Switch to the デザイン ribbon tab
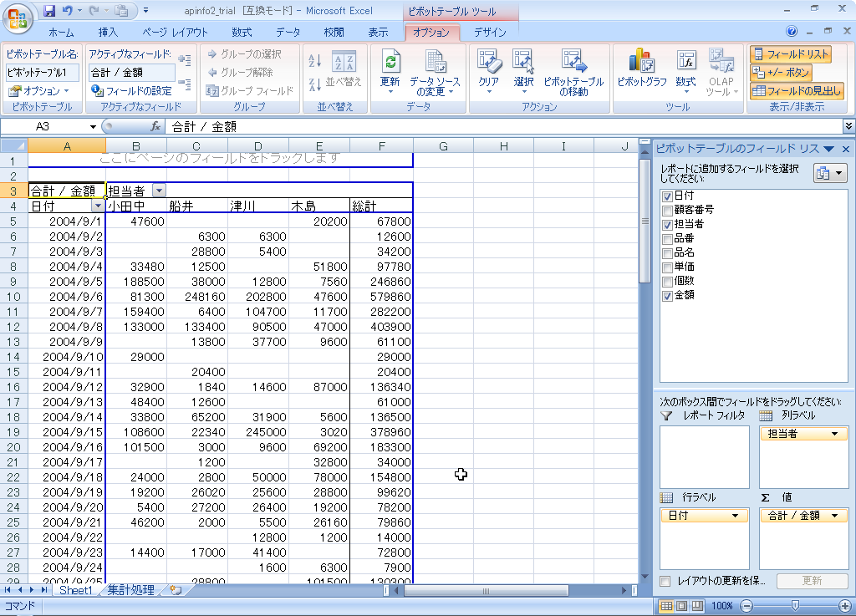Viewport: 856px width, 616px height. coord(490,33)
